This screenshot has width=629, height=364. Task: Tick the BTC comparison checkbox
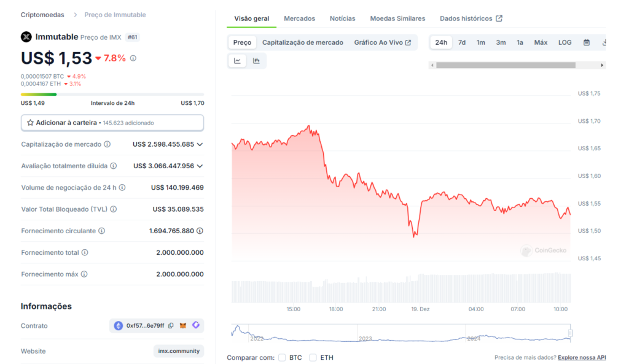point(282,358)
